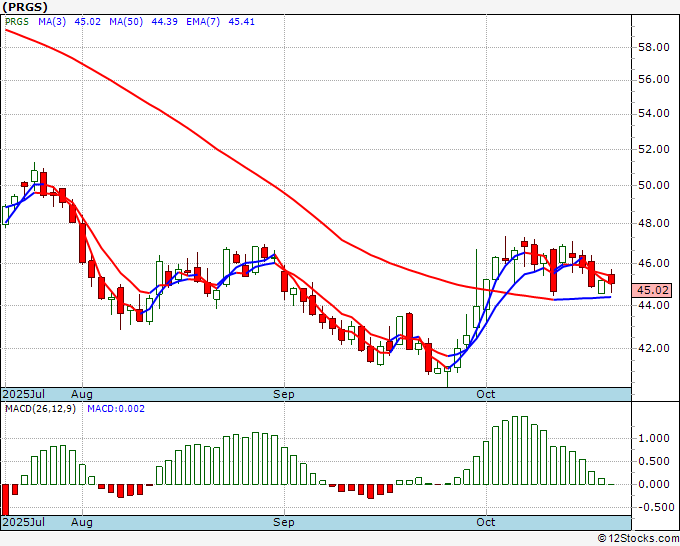Click the 50.00 price axis label

[653, 185]
